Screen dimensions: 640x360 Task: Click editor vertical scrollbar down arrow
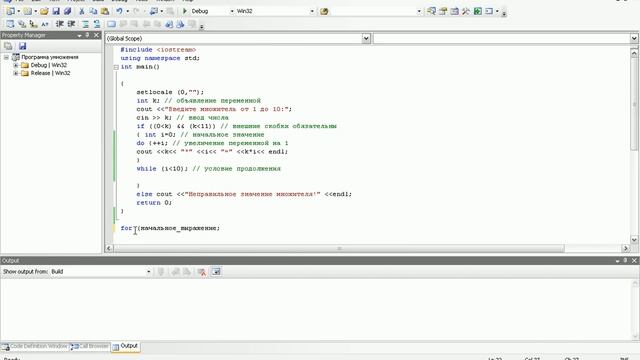[x=634, y=240]
